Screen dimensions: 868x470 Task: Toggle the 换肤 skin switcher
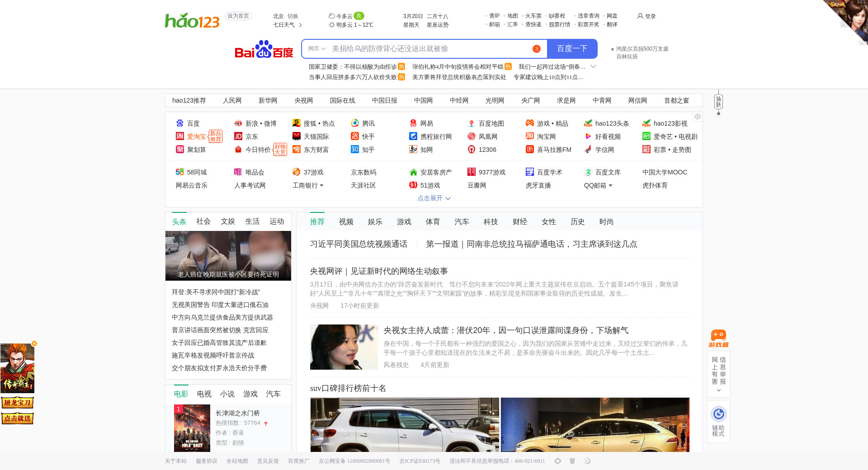click(718, 102)
